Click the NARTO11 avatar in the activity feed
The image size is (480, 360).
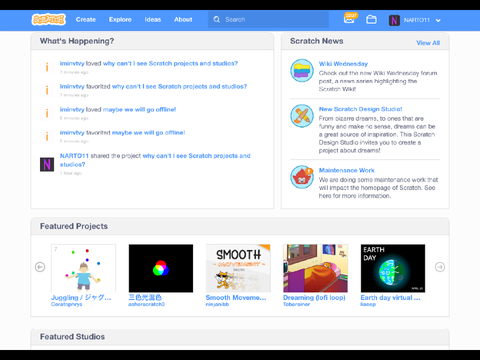click(x=47, y=164)
